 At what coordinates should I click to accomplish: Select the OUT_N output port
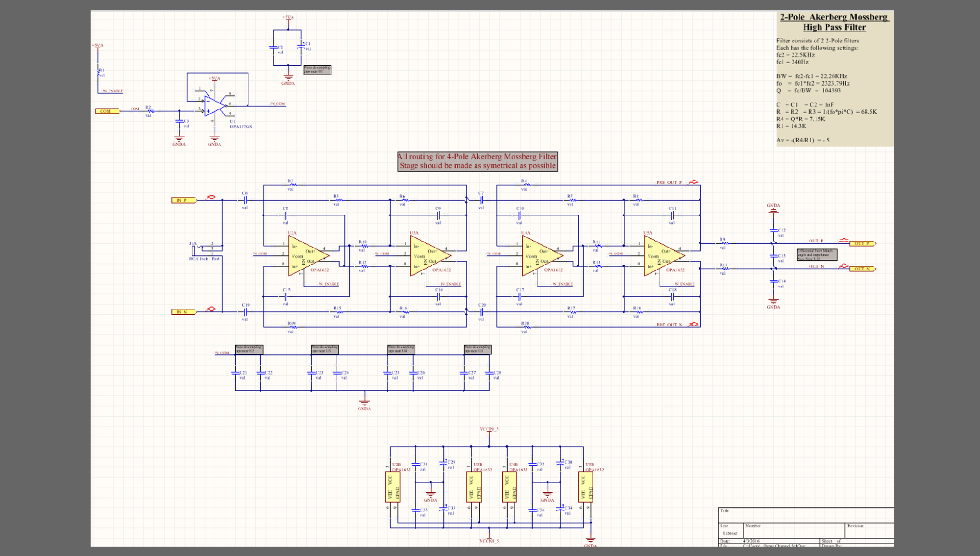coord(862,269)
